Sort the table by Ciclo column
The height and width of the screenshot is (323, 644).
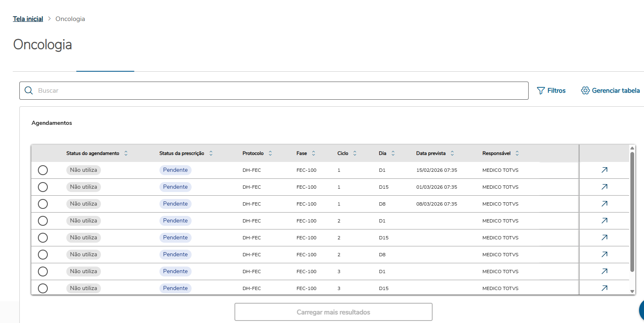click(355, 153)
